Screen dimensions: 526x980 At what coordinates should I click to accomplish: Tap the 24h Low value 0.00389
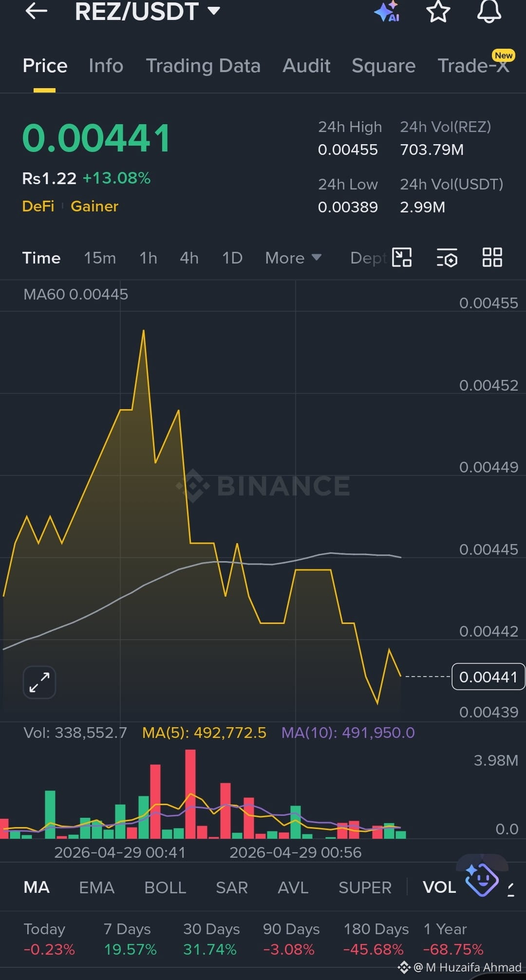[x=348, y=207]
